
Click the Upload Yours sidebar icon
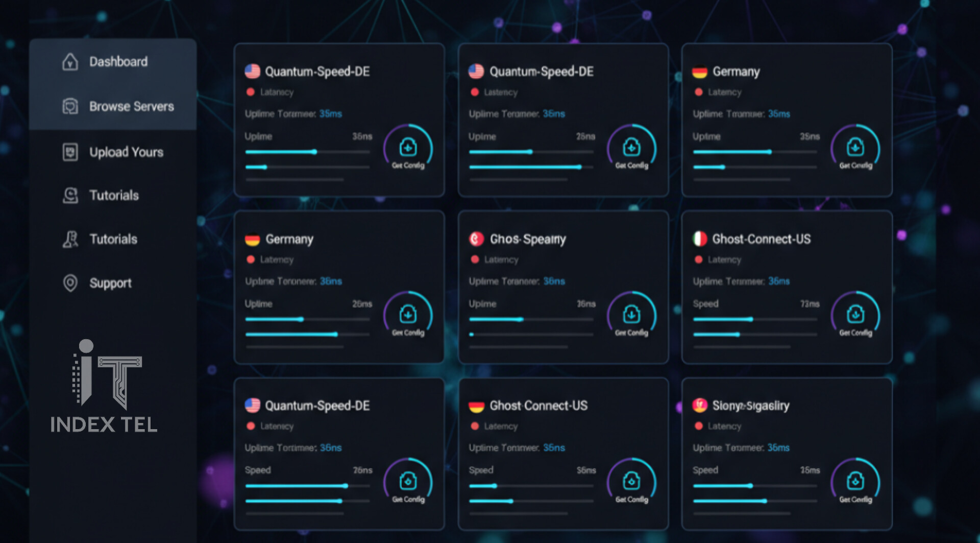[x=70, y=152]
